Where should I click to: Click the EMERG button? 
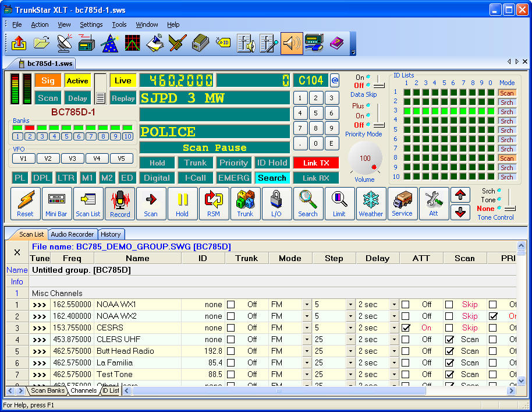(234, 178)
